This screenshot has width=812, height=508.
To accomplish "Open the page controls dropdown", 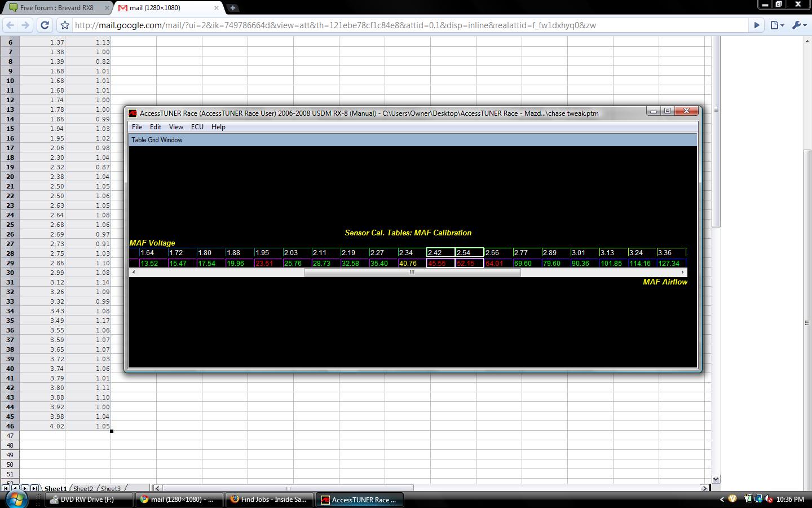I will (777, 25).
